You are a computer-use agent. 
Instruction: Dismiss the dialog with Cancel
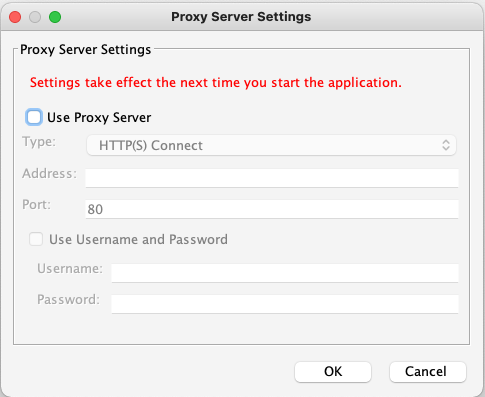(x=428, y=372)
